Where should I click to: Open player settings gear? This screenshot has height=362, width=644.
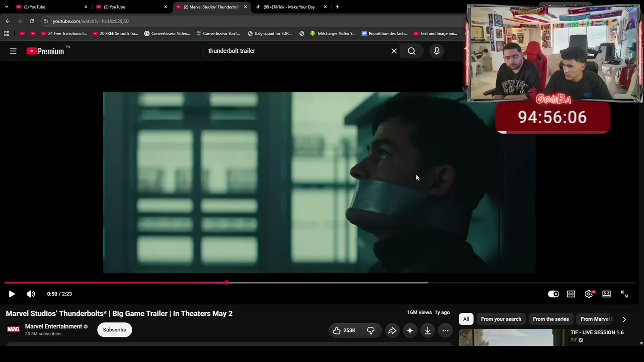coord(589,294)
